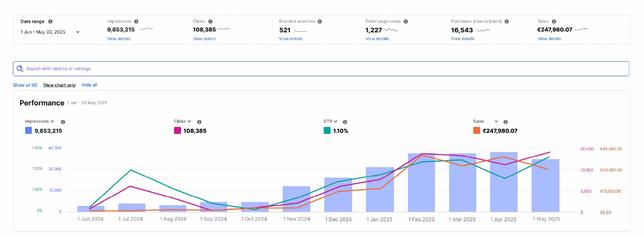Viewport: 644px width, 236px height.
Task: Open the CTR metric dropdown in chart
Action: tap(331, 121)
